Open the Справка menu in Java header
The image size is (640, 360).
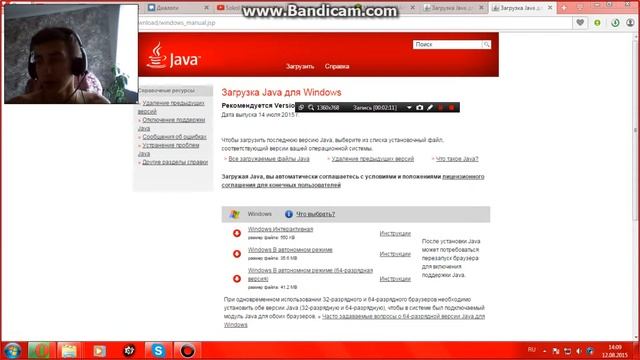tap(337, 66)
